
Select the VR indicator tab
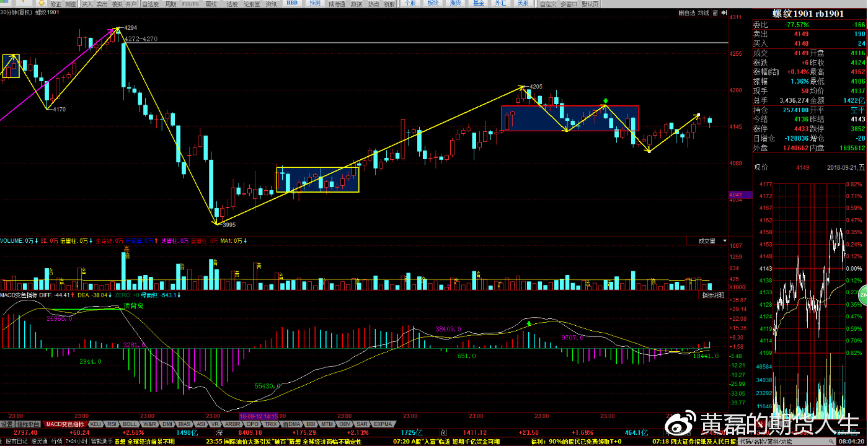[215, 424]
